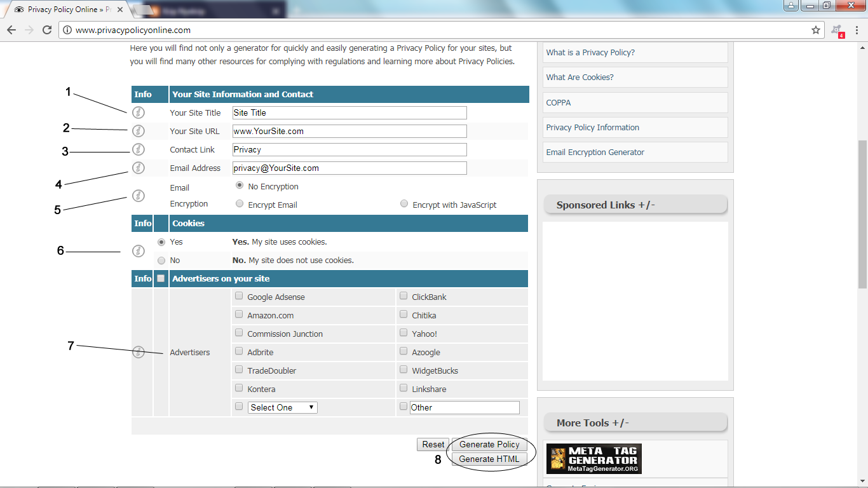The height and width of the screenshot is (488, 868).
Task: Reload the page with the refresh icon
Action: [x=47, y=30]
